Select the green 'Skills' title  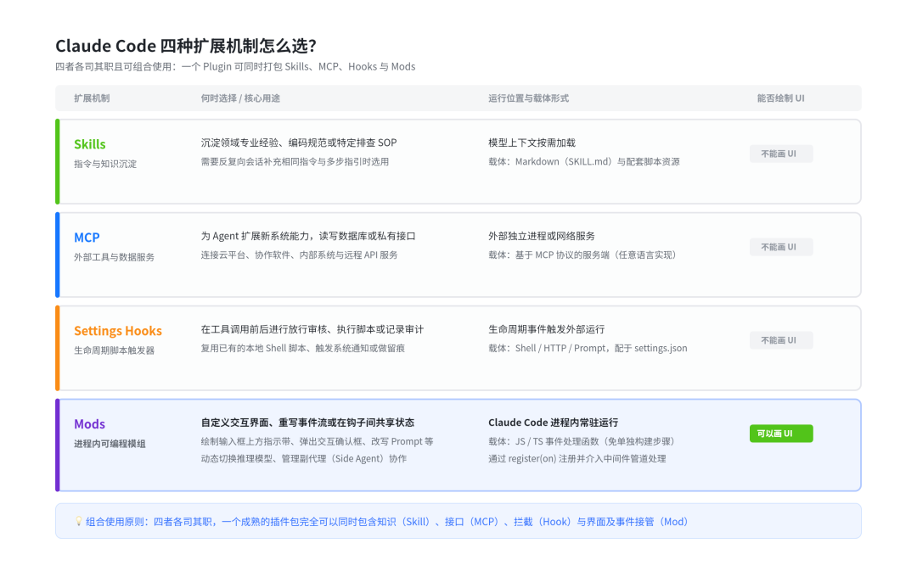coord(89,144)
